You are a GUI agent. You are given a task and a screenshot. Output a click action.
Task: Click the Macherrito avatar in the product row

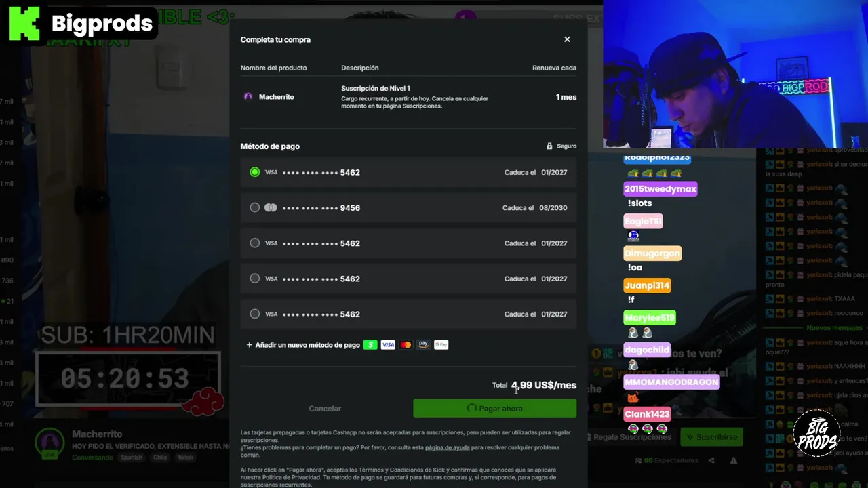coord(248,97)
